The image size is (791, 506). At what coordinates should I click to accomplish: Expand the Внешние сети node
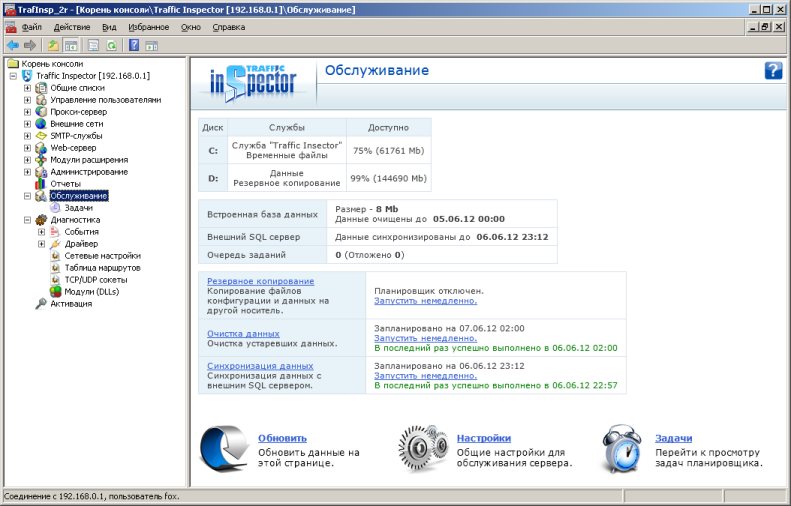pyautogui.click(x=27, y=124)
